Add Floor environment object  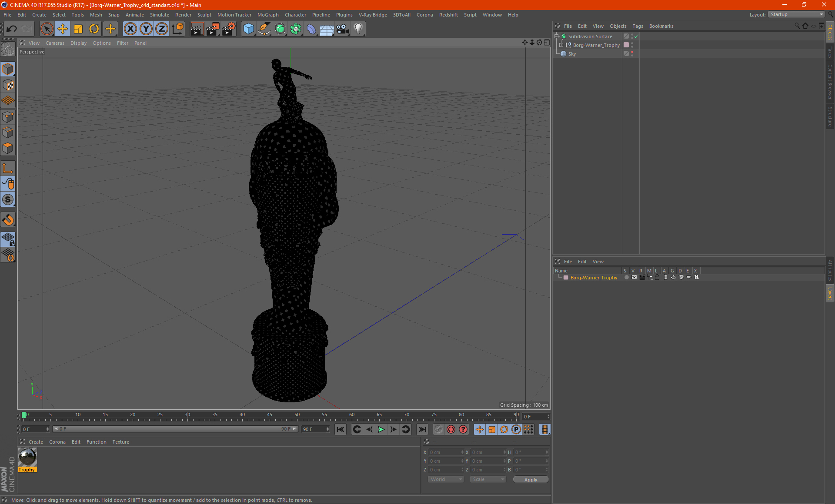327,29
